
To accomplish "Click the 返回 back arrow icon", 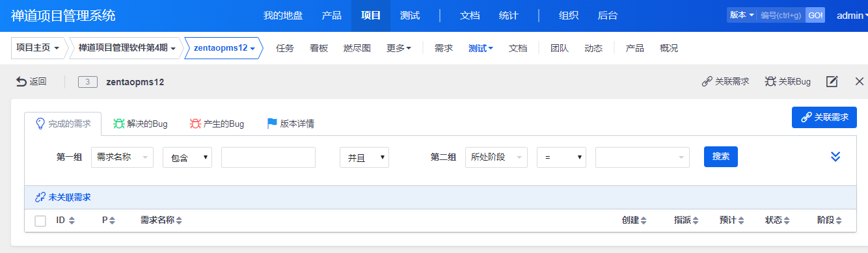I will tap(21, 81).
